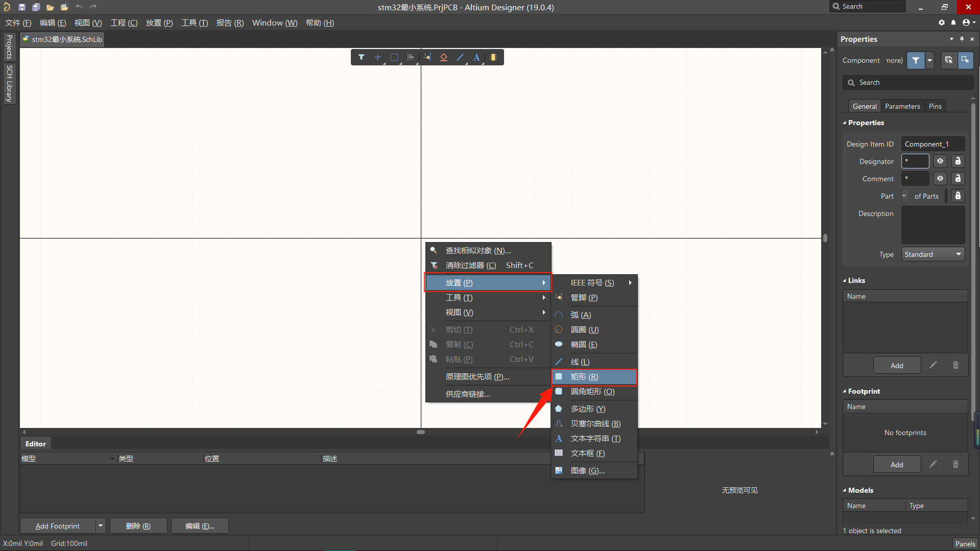Open the filter dropdown arrow in Properties
The height and width of the screenshot is (551, 980).
click(929, 60)
